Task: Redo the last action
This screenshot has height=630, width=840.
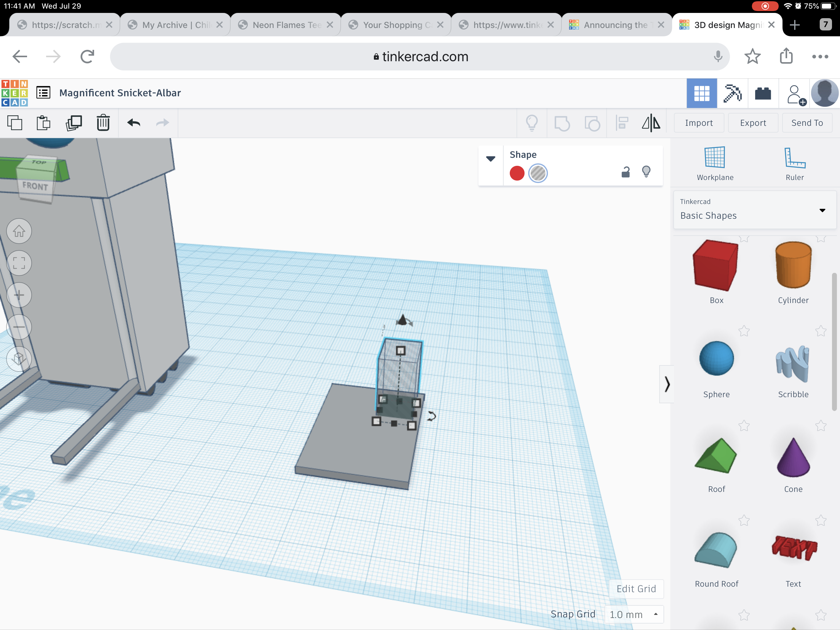Action: click(163, 123)
